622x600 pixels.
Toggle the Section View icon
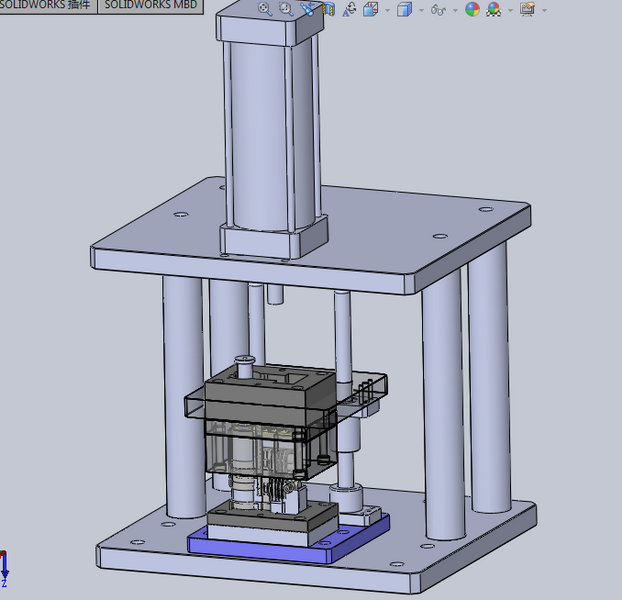(328, 9)
